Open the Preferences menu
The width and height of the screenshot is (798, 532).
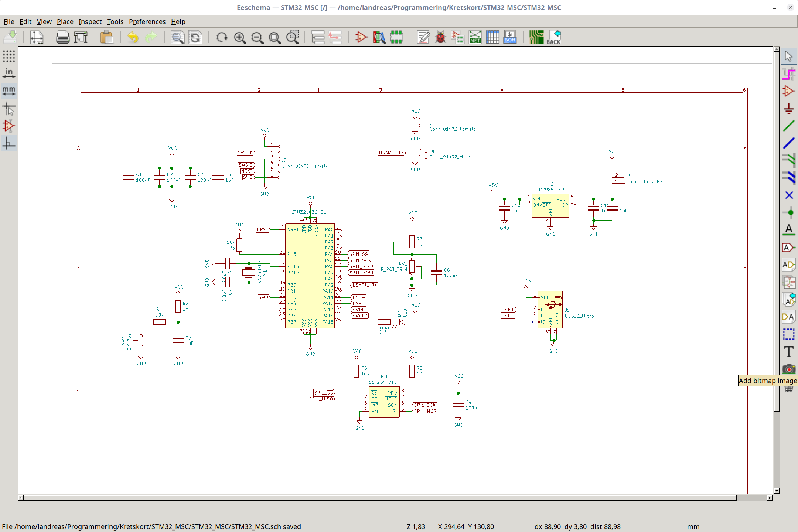pyautogui.click(x=147, y=21)
